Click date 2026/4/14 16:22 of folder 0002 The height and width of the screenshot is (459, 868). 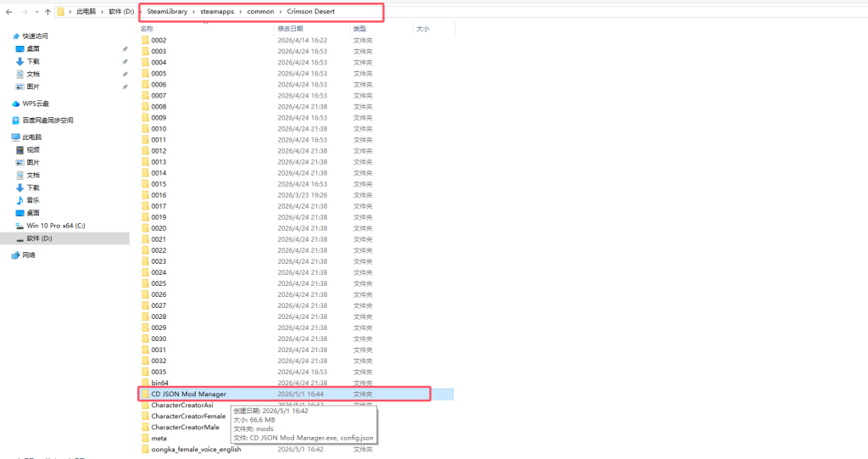tap(303, 41)
